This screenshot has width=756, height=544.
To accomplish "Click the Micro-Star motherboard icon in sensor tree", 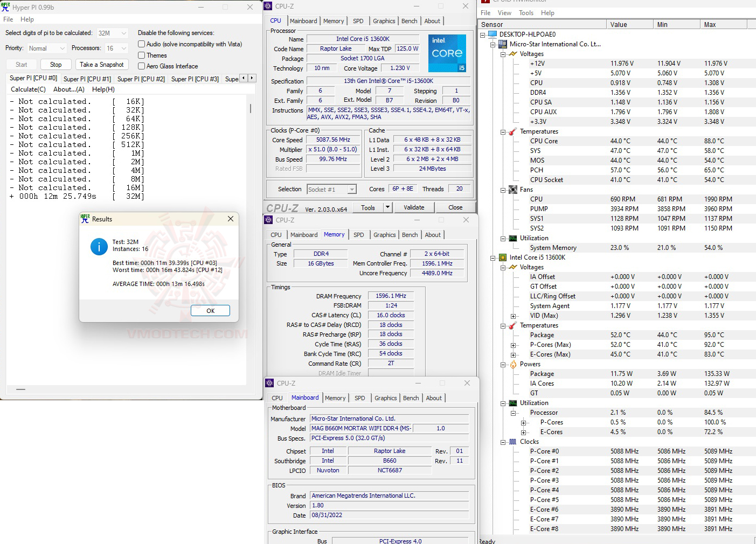I will point(503,44).
